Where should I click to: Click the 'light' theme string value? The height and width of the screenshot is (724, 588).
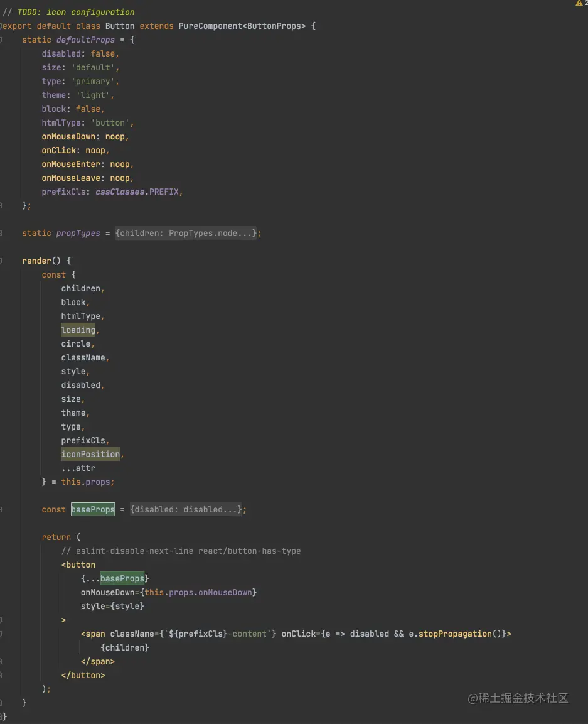pos(93,95)
